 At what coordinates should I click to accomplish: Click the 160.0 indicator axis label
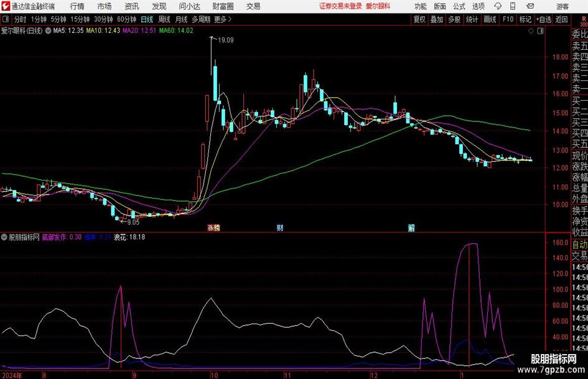(560, 243)
